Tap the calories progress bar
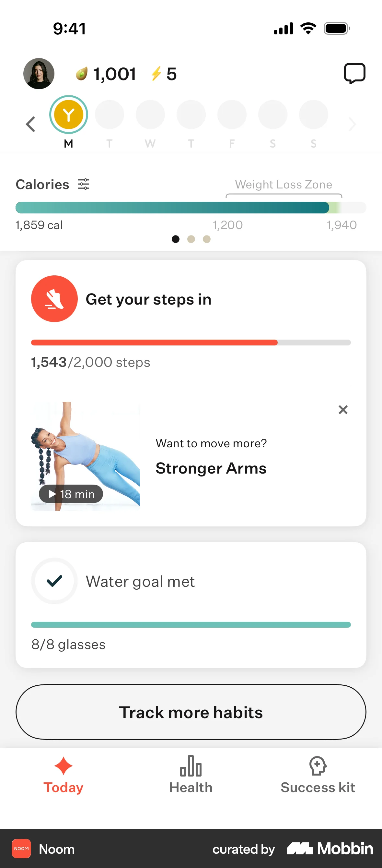The image size is (382, 868). click(x=191, y=208)
